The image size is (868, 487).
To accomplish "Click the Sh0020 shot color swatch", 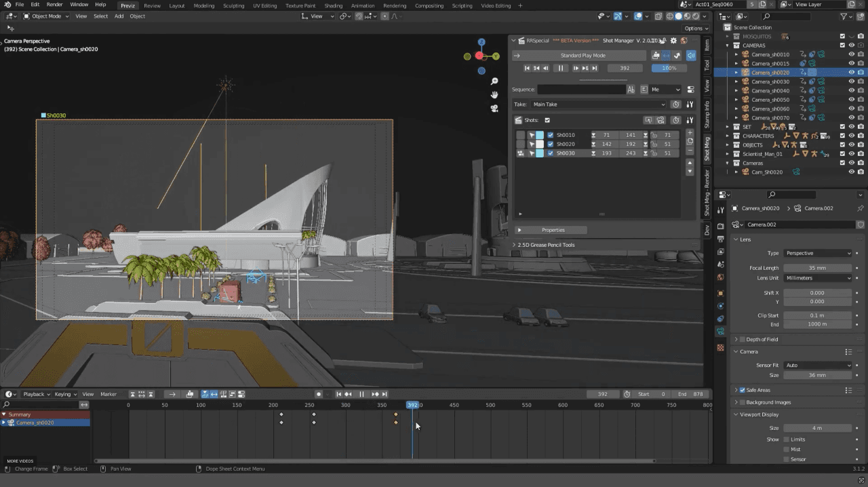I will pyautogui.click(x=540, y=144).
